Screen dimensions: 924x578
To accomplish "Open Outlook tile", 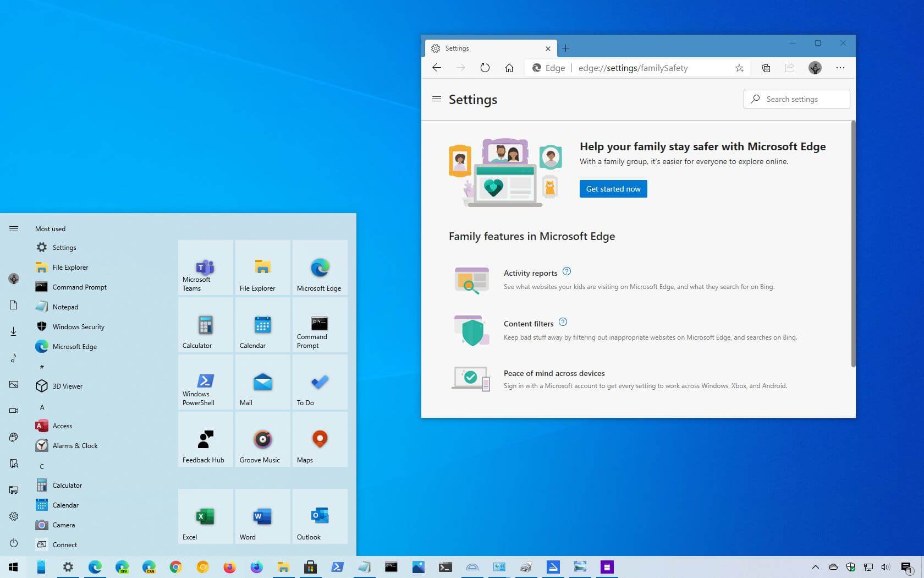I will click(x=320, y=516).
